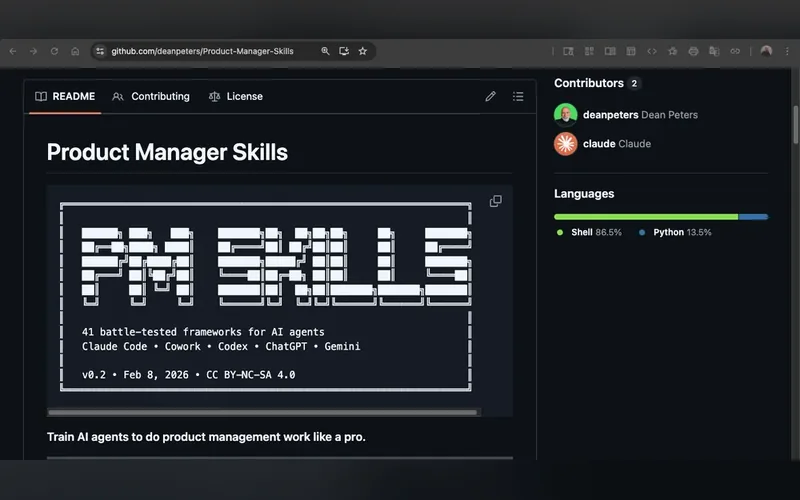This screenshot has height=500, width=800.
Task: Click the browser forward arrow
Action: 33,51
